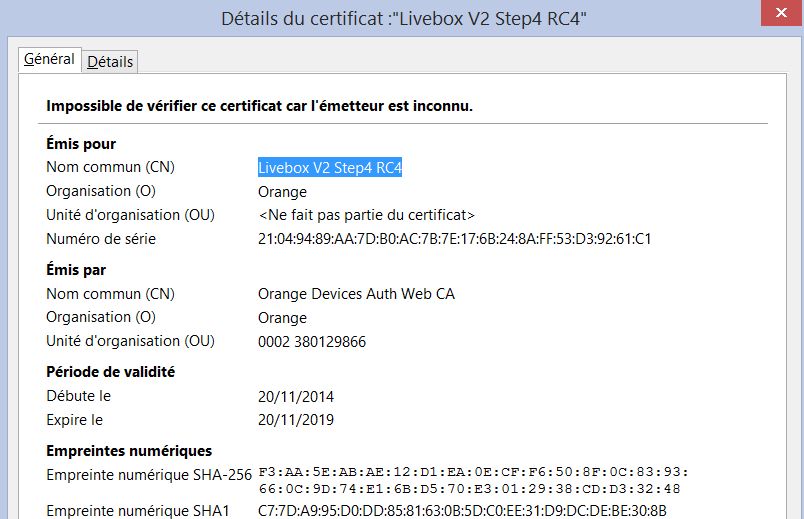Click the Expire le label
The width and height of the screenshot is (804, 519).
(74, 420)
